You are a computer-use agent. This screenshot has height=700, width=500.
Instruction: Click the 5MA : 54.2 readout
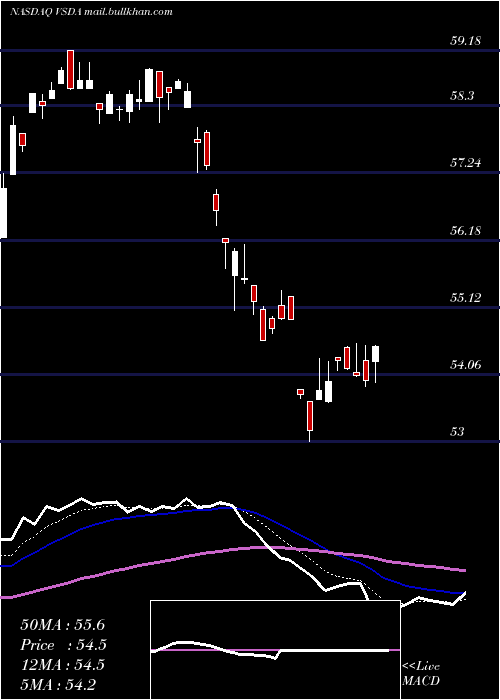[58, 684]
